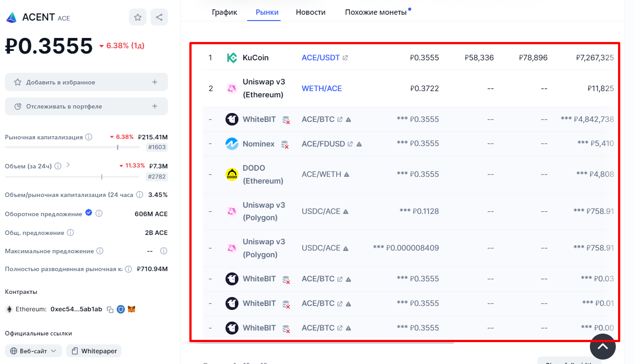The width and height of the screenshot is (635, 364).
Task: Click the ₽0.3555 headline price
Action: point(49,46)
